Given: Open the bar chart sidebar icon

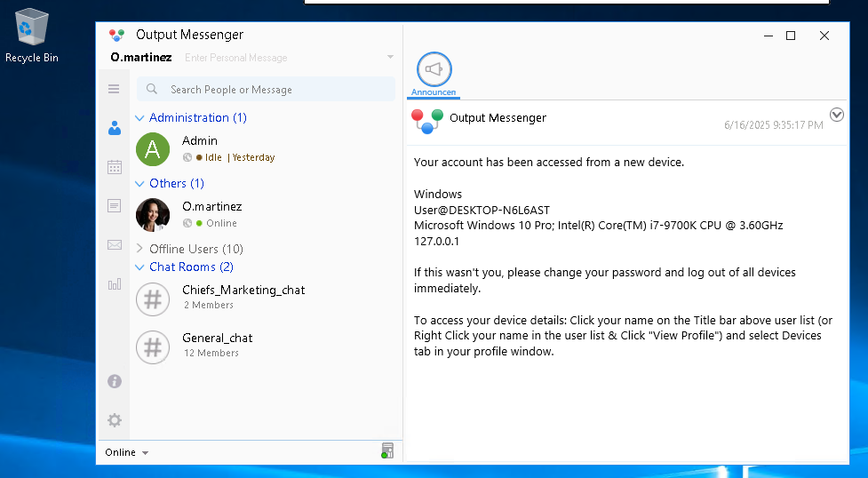Looking at the screenshot, I should click(x=114, y=284).
